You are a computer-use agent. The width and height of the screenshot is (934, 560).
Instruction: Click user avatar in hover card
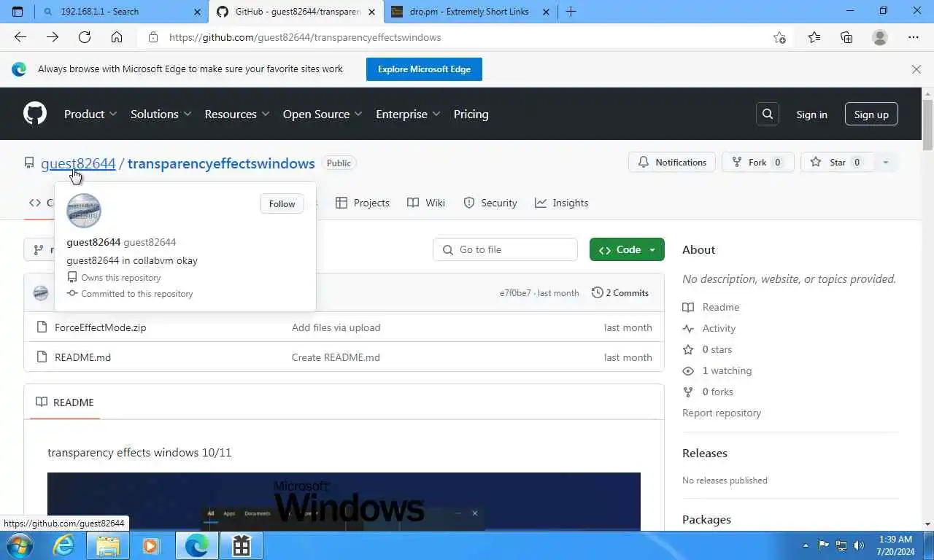[x=84, y=211]
